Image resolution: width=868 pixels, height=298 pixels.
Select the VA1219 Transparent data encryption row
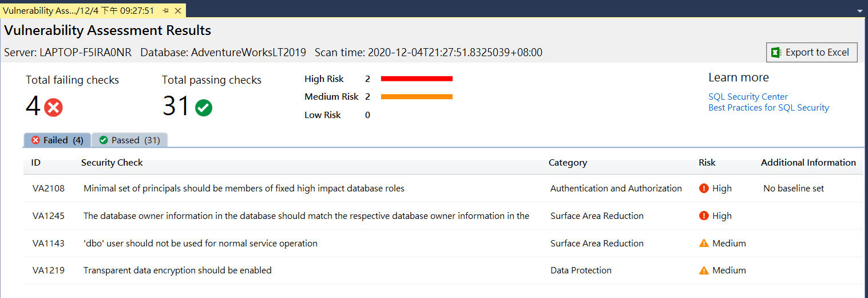click(x=177, y=270)
